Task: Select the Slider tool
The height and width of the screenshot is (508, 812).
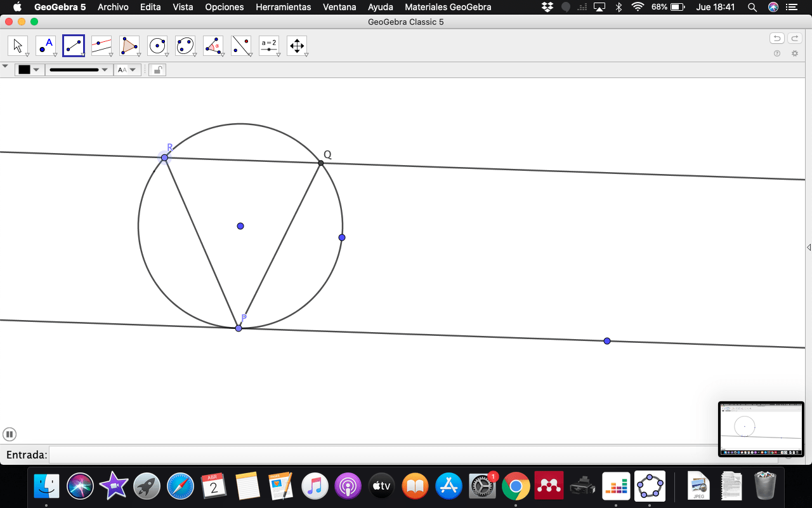Action: click(x=269, y=46)
